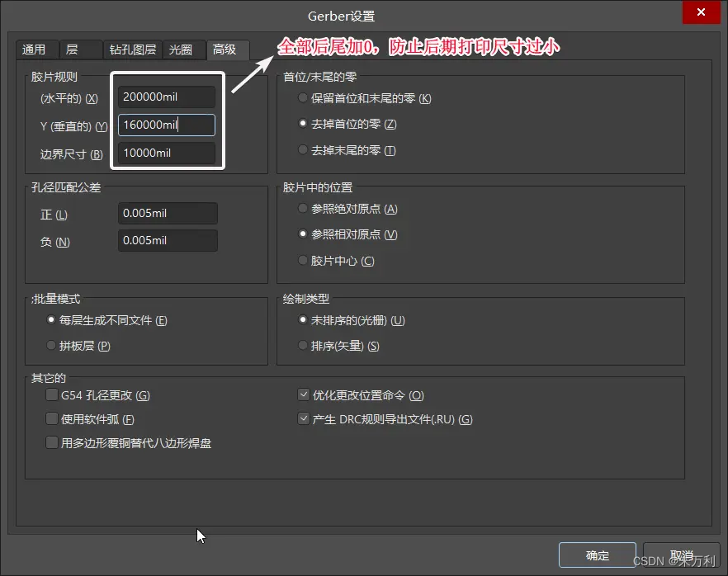This screenshot has width=728, height=576.
Task: Choose 参照绝对原点 radio option
Action: (x=304, y=210)
